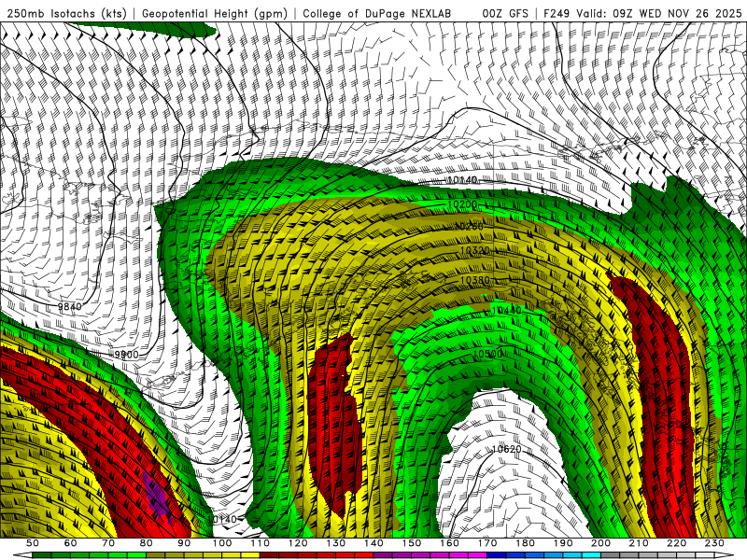Click the 'Valid: 09Z WED NOV 26 2025' text
Screen dimensions: 747x560
(659, 14)
